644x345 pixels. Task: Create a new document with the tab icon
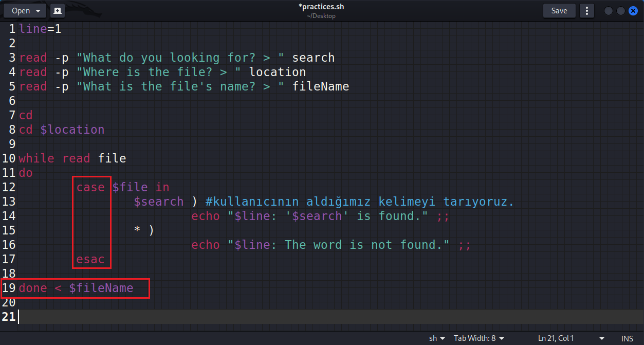57,11
